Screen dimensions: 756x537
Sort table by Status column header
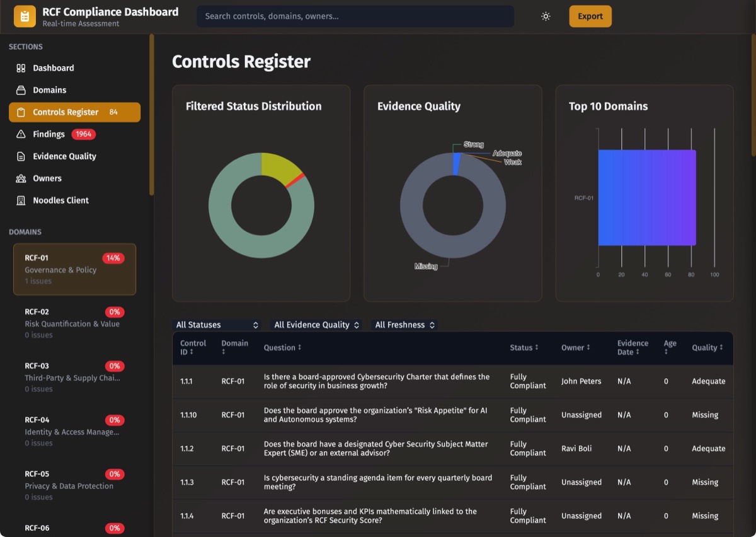(523, 348)
